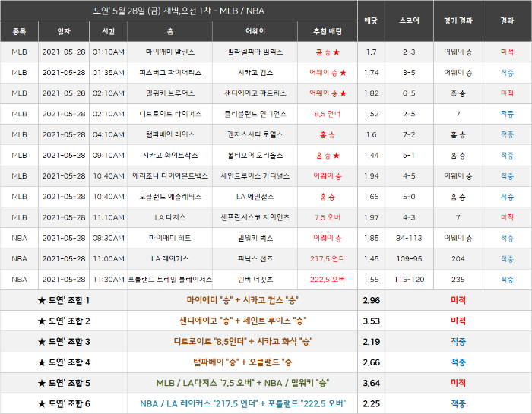
Task: Click the 217.5 언더 pick for LA 레이커스
Action: (x=328, y=259)
